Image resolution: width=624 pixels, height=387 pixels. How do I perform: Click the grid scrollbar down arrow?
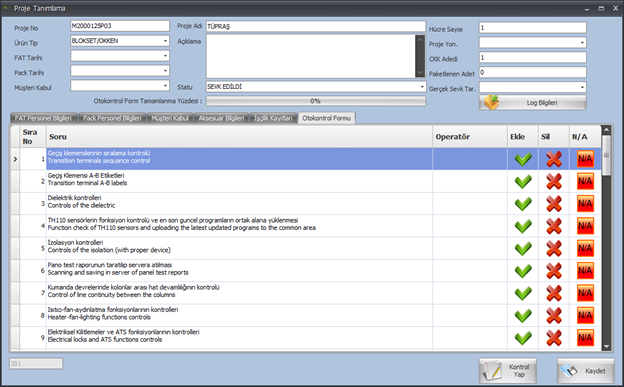(606, 347)
